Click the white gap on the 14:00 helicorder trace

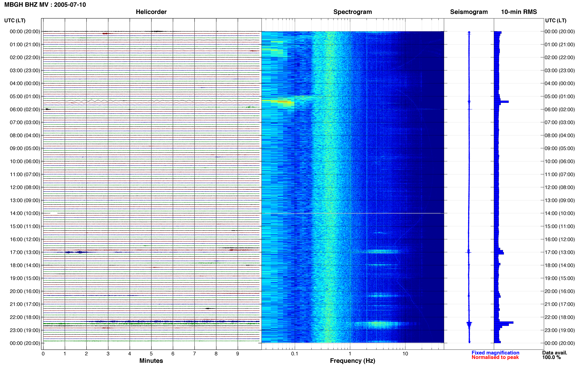coord(54,213)
